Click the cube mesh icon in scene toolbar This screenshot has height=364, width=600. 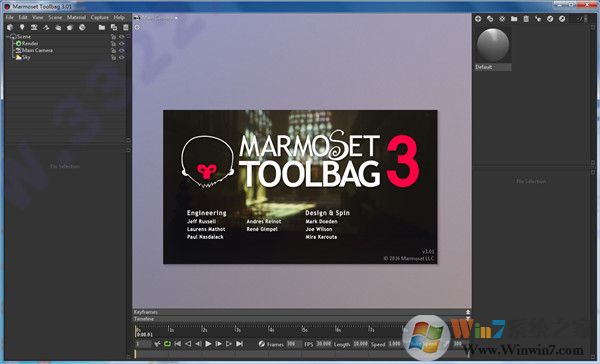[10, 28]
